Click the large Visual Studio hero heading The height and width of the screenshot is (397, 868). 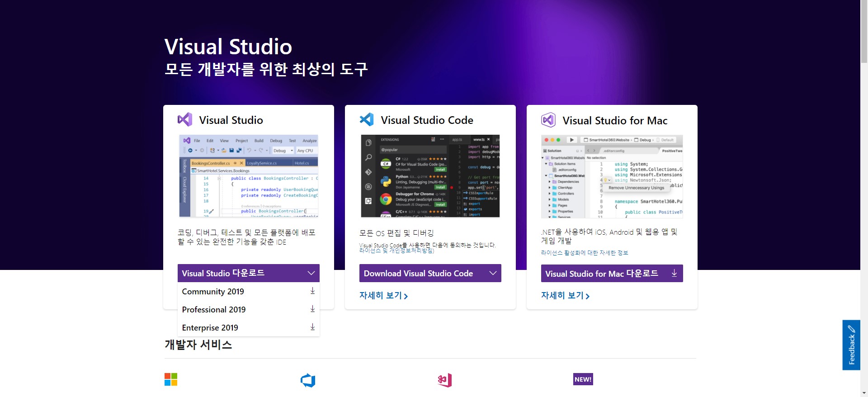228,47
